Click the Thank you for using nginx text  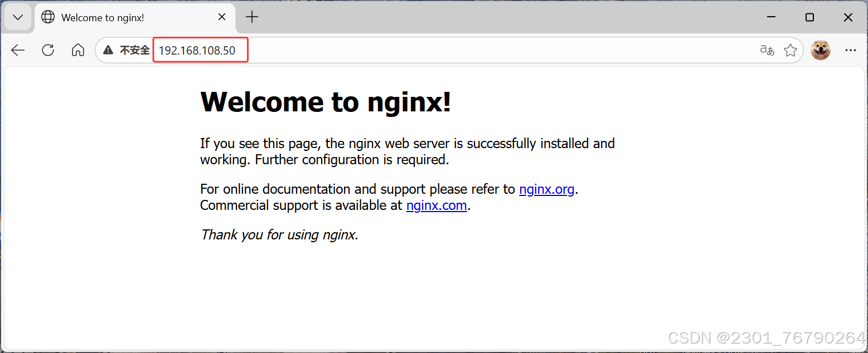pyautogui.click(x=279, y=235)
